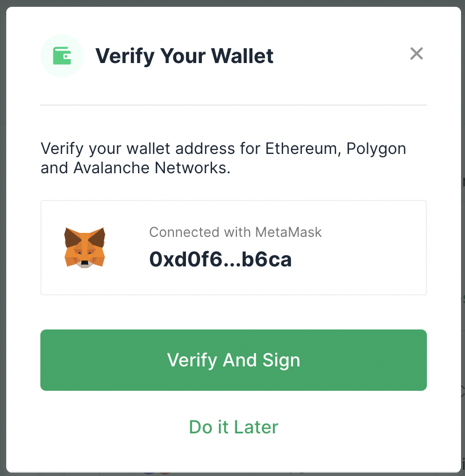Click the word Polygon in description
This screenshot has width=465, height=476.
pos(376,149)
